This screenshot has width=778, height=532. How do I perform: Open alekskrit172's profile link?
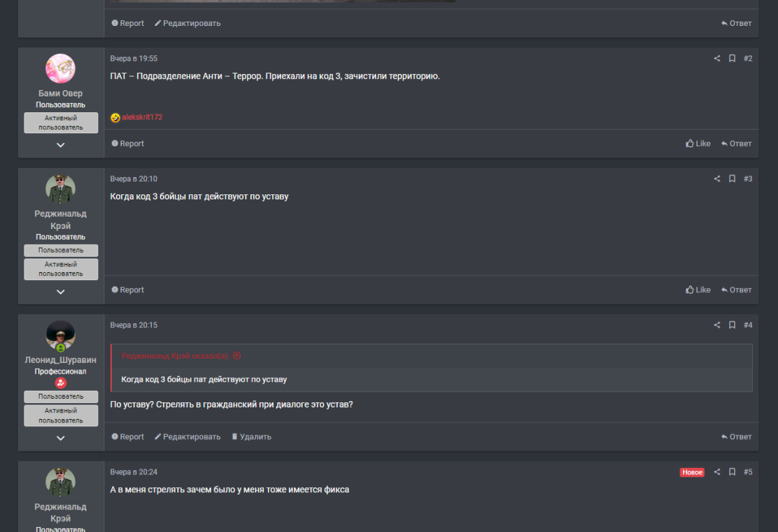click(x=142, y=117)
